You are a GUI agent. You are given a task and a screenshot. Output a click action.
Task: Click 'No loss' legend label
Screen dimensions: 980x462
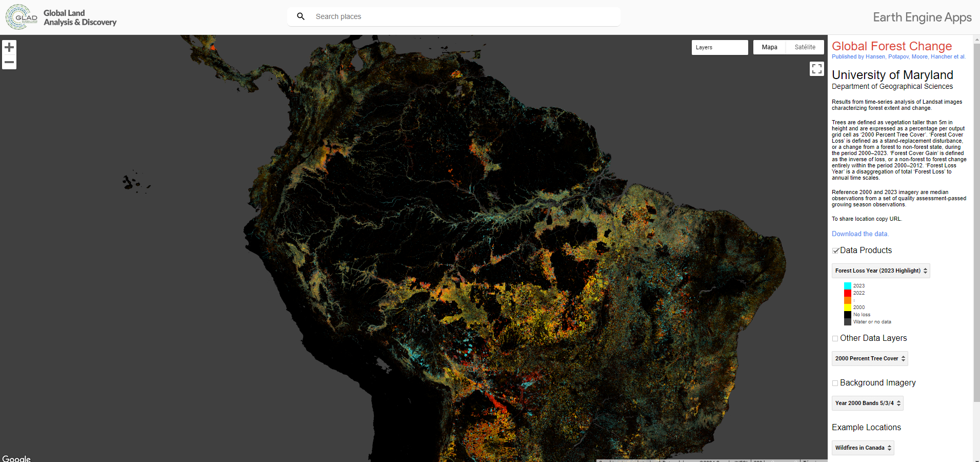pos(862,315)
